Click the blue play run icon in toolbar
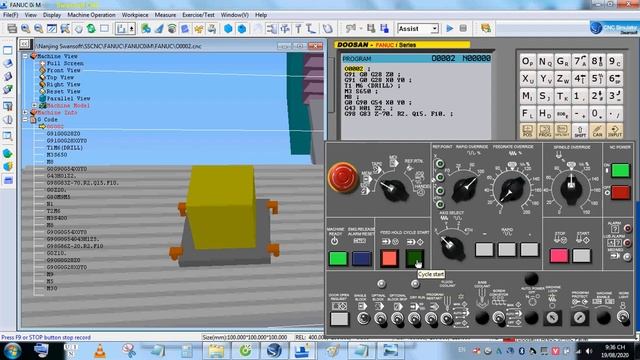This screenshot has height=360, width=640. pos(450,29)
